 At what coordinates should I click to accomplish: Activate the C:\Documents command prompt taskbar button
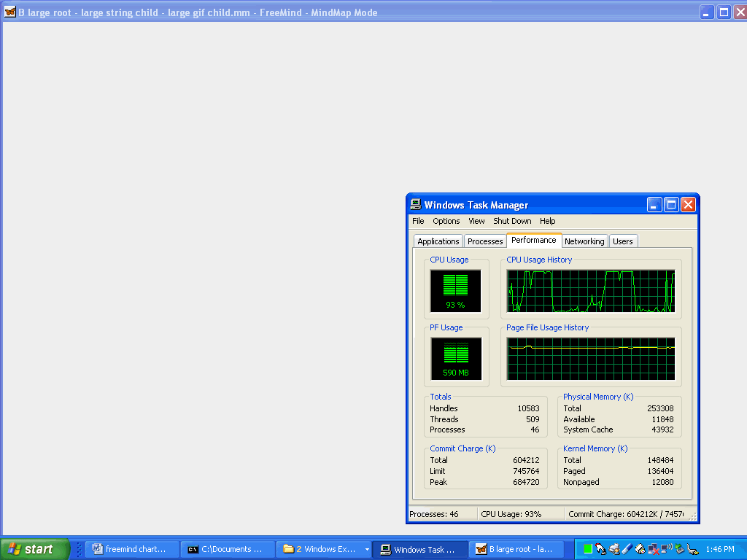click(227, 549)
